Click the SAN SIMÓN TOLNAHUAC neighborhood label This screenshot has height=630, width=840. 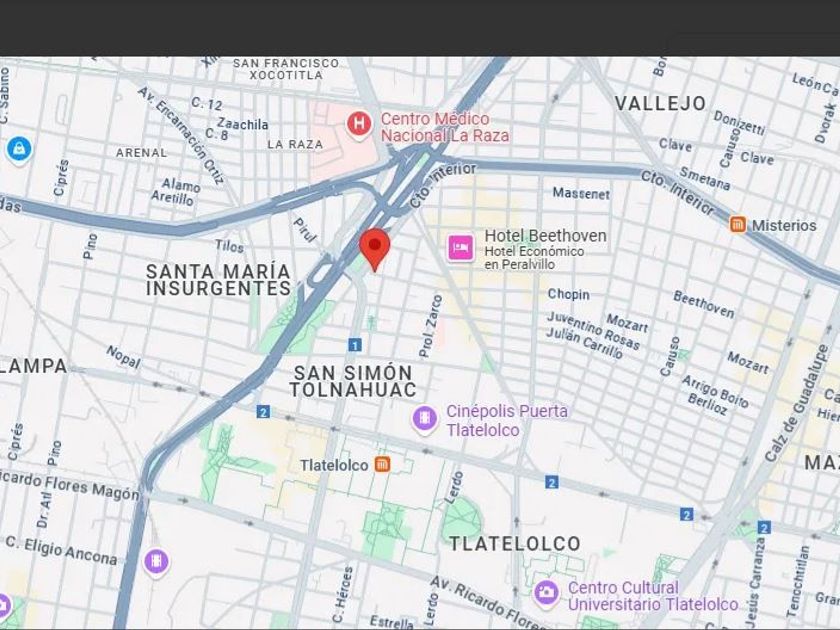tap(353, 381)
